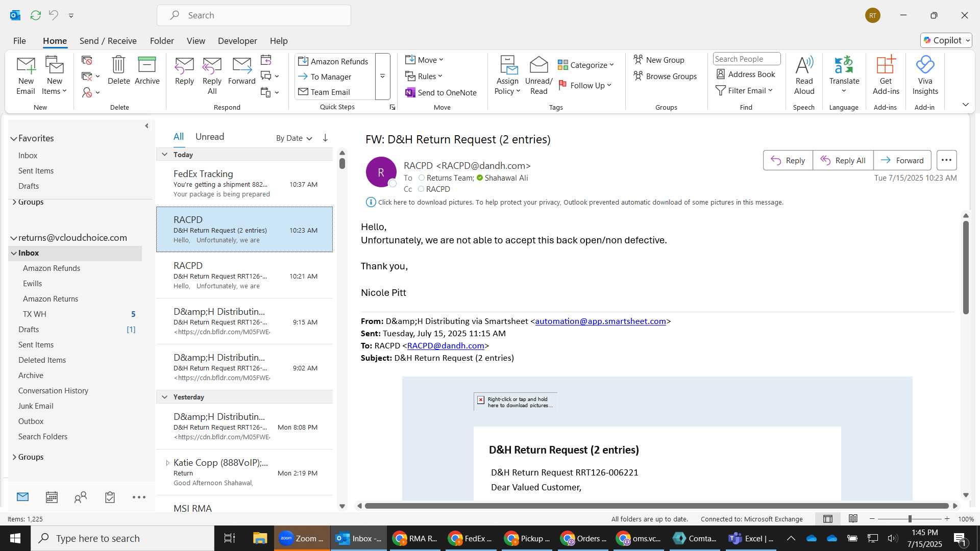Open Get Add-ins

coord(886,76)
